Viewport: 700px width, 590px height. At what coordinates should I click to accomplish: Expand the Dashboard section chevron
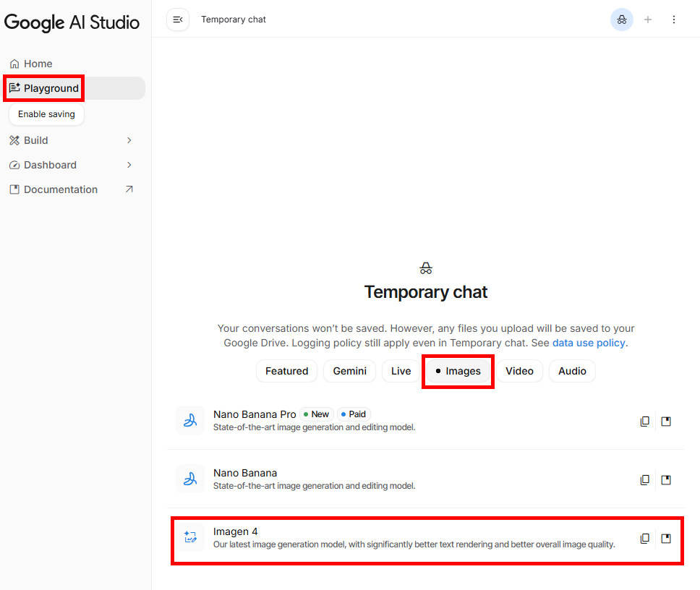tap(129, 165)
